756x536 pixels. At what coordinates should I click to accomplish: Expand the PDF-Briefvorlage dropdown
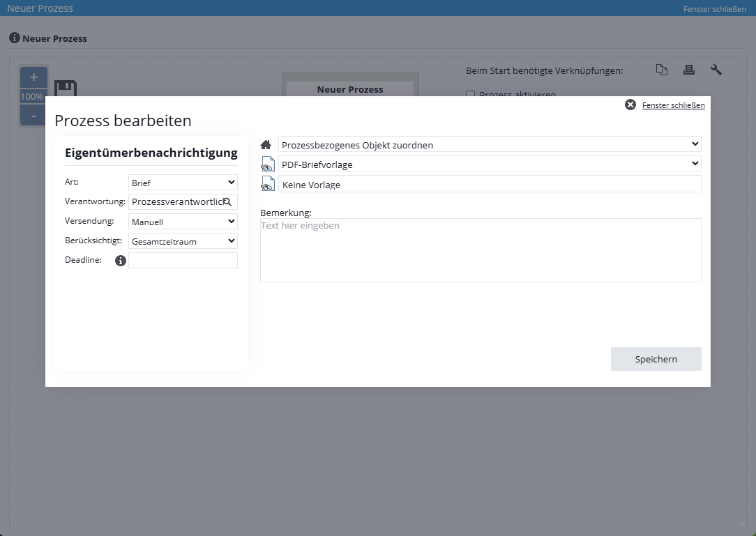coord(489,164)
